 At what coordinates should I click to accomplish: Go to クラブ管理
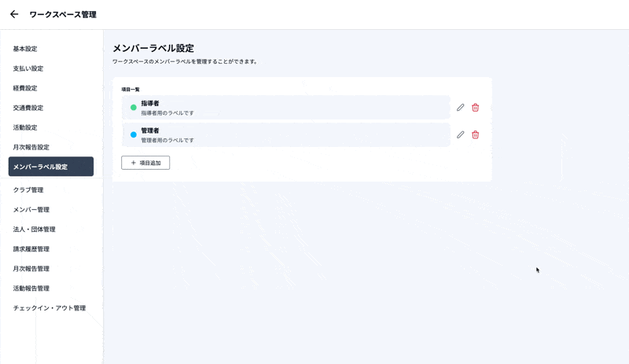(x=28, y=190)
